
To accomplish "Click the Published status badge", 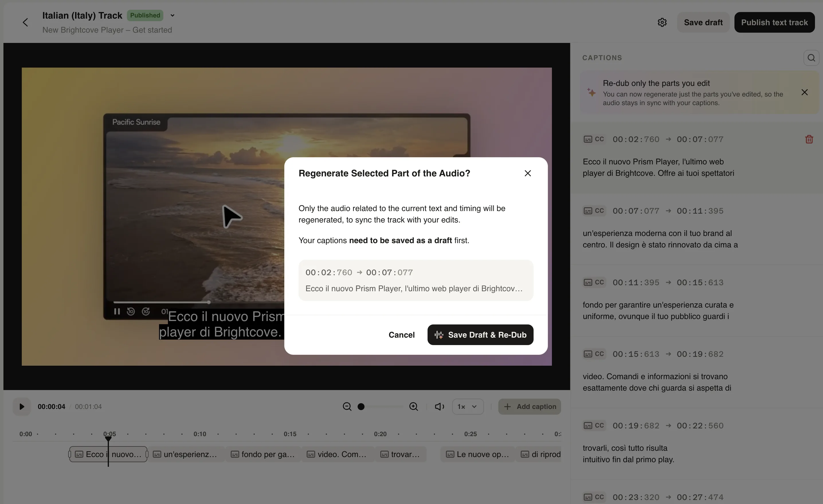I will [x=145, y=15].
